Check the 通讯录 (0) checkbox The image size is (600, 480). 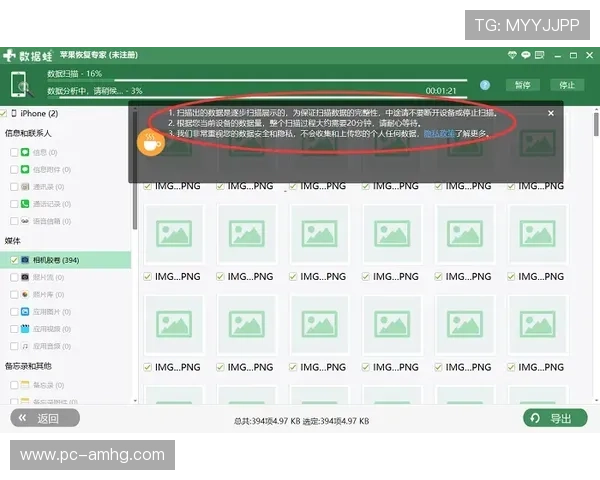14,187
